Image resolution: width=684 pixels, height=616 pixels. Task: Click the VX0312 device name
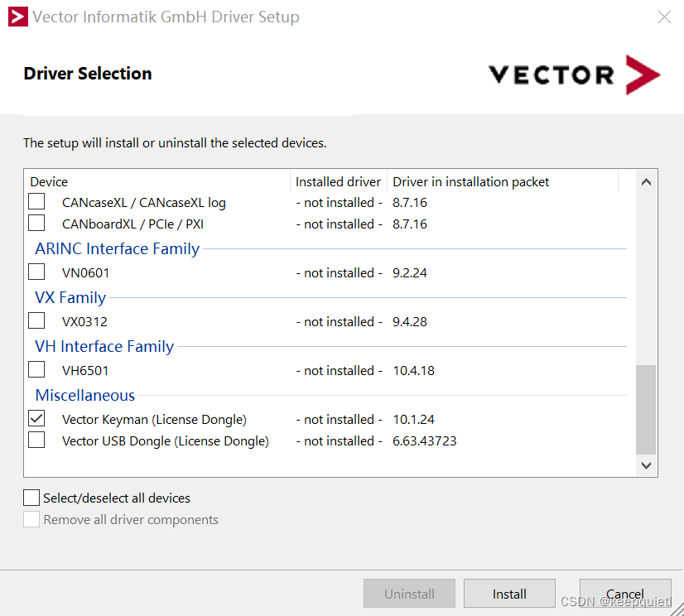84,321
